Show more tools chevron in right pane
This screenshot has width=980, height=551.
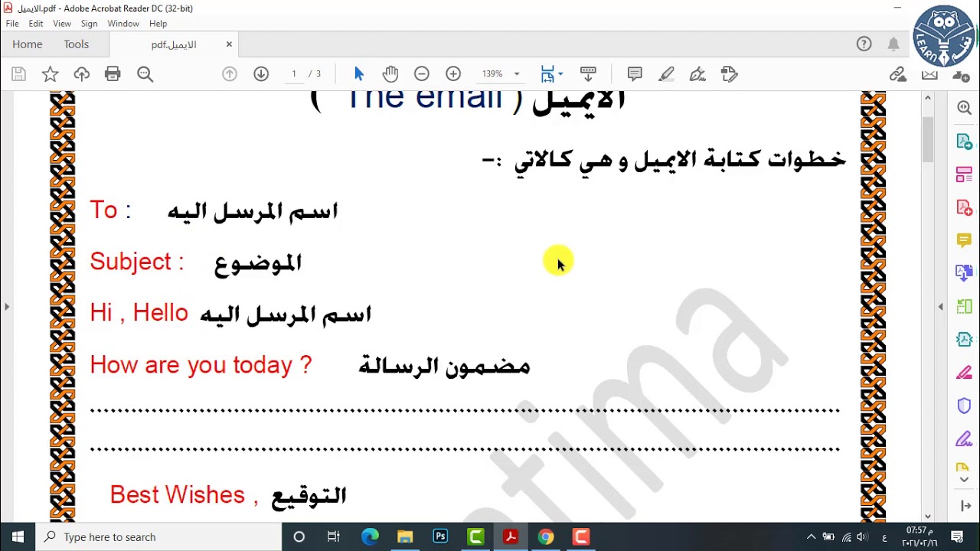click(x=964, y=480)
